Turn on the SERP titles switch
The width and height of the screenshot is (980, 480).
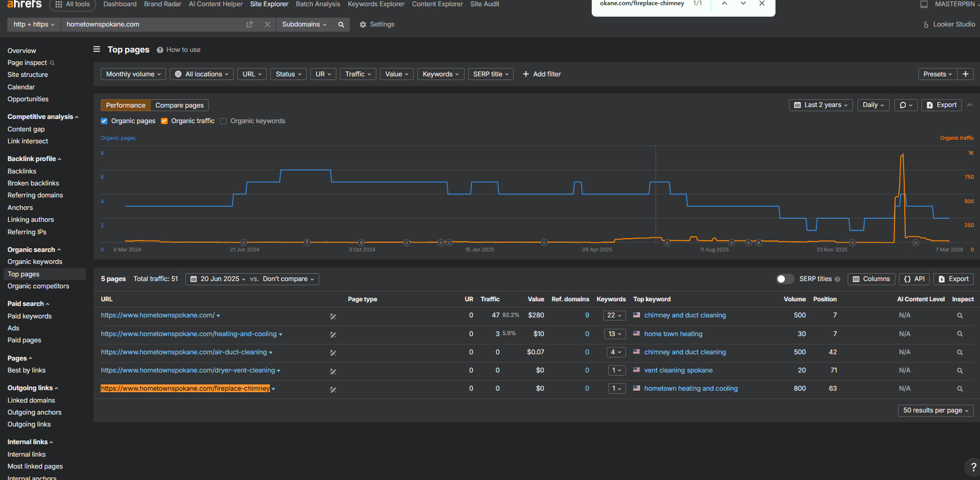pyautogui.click(x=785, y=279)
